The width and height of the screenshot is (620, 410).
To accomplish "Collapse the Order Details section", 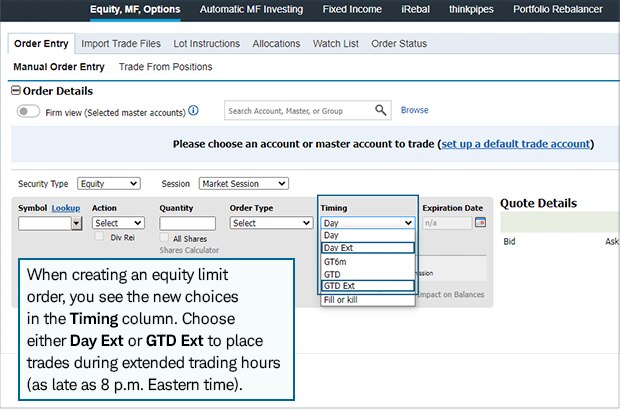I will click(x=16, y=91).
